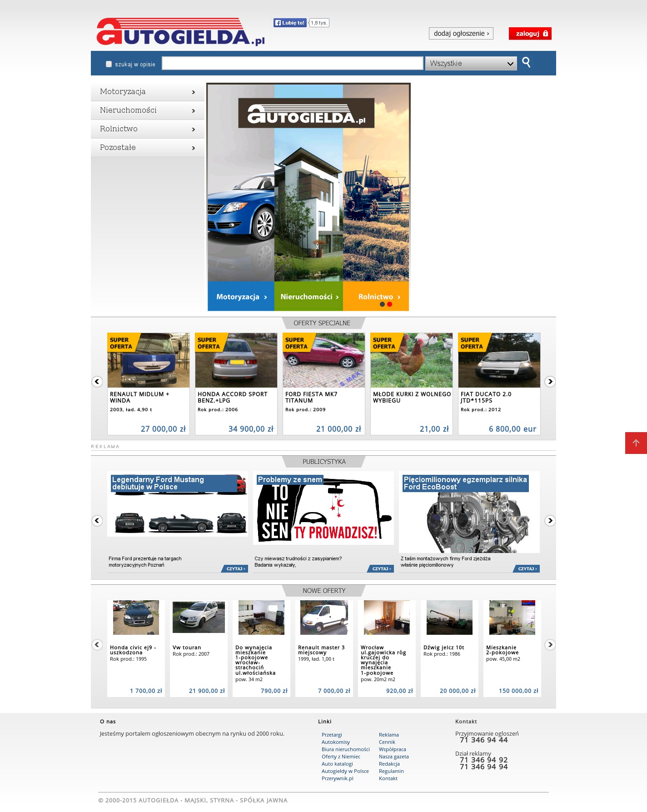
Task: Select the red banner slide indicator dot
Action: coord(389,304)
